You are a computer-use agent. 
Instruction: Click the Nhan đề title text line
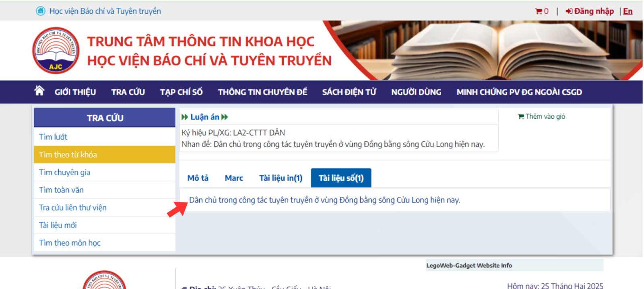point(333,144)
